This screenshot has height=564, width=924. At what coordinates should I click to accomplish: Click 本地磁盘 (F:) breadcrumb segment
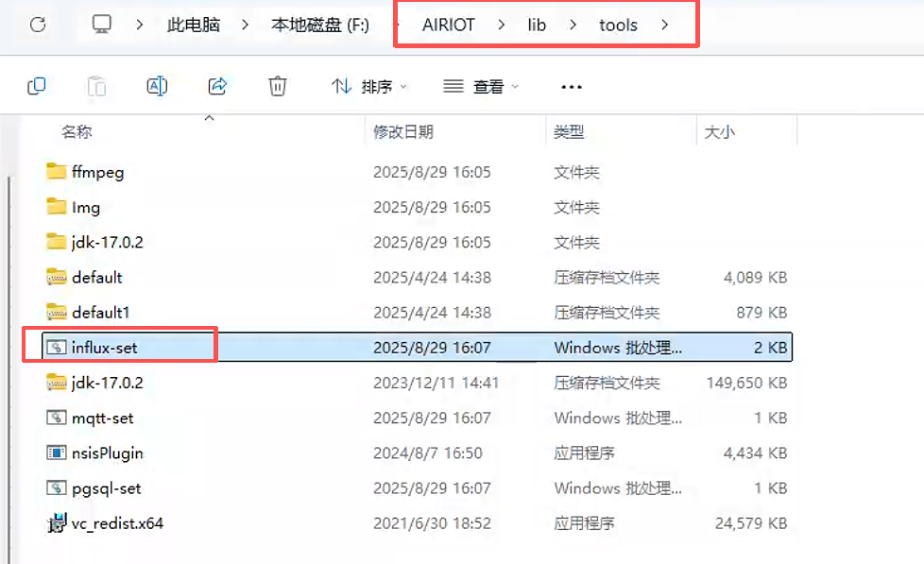click(x=320, y=25)
